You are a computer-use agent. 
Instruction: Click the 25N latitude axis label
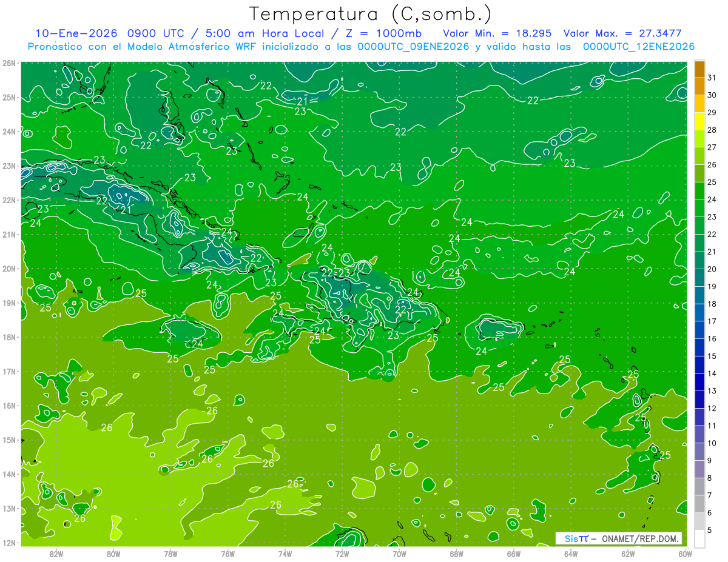(8, 98)
